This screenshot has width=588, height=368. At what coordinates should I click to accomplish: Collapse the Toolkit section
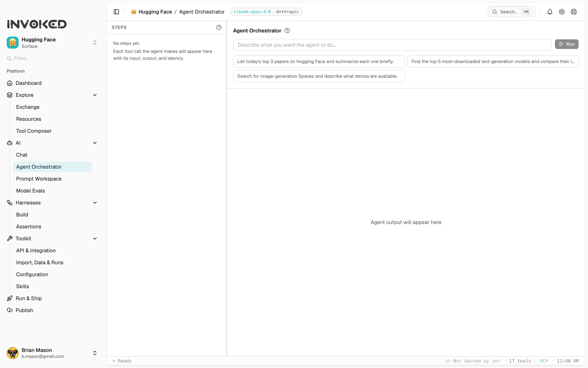pyautogui.click(x=95, y=239)
